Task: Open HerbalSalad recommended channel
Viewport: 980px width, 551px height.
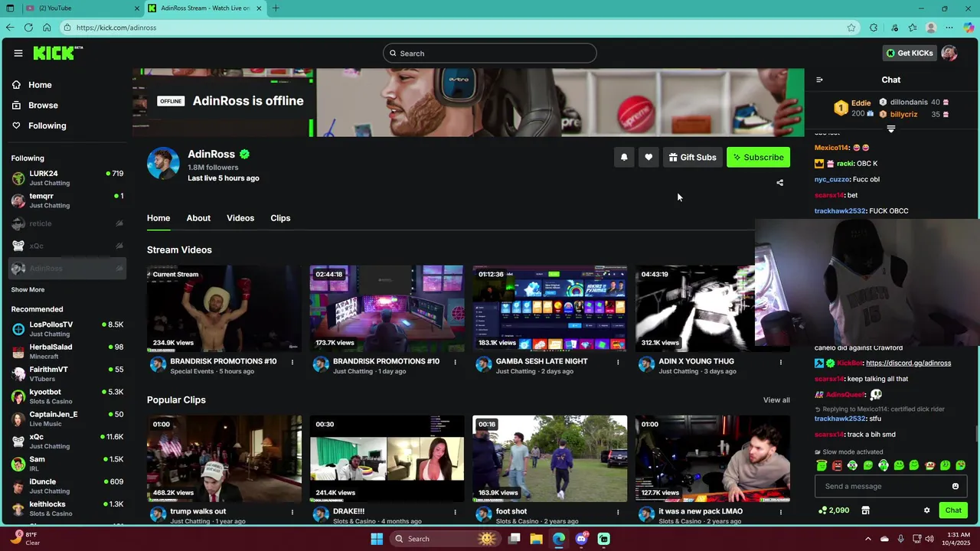Action: click(x=67, y=351)
